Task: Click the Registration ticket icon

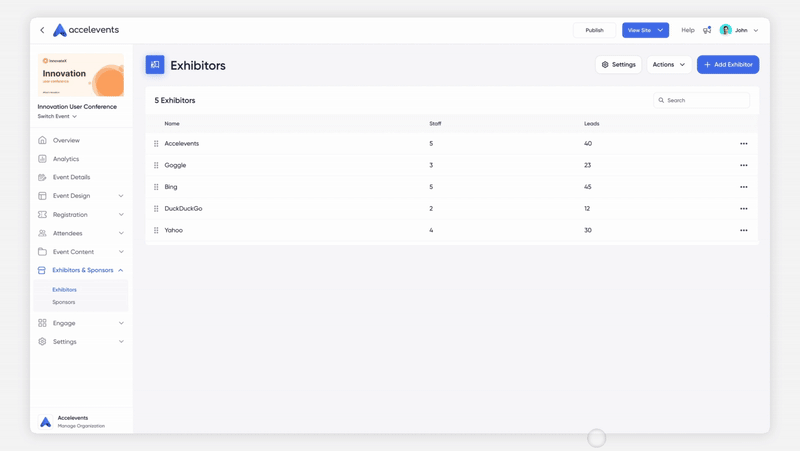Action: [42, 215]
